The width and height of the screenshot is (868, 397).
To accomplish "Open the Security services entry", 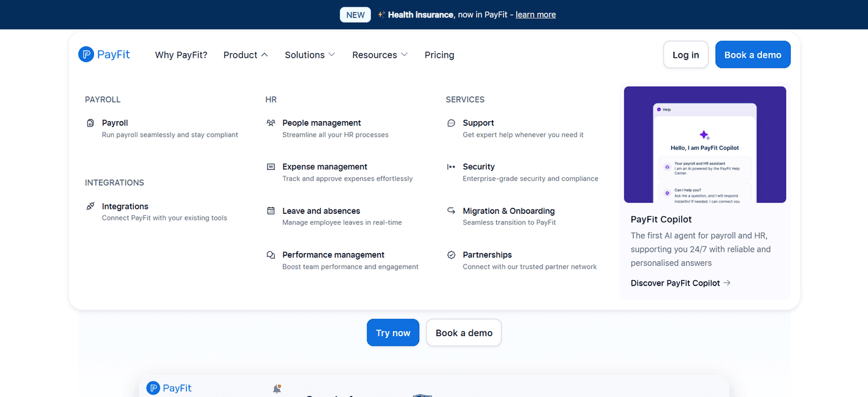I will (479, 167).
